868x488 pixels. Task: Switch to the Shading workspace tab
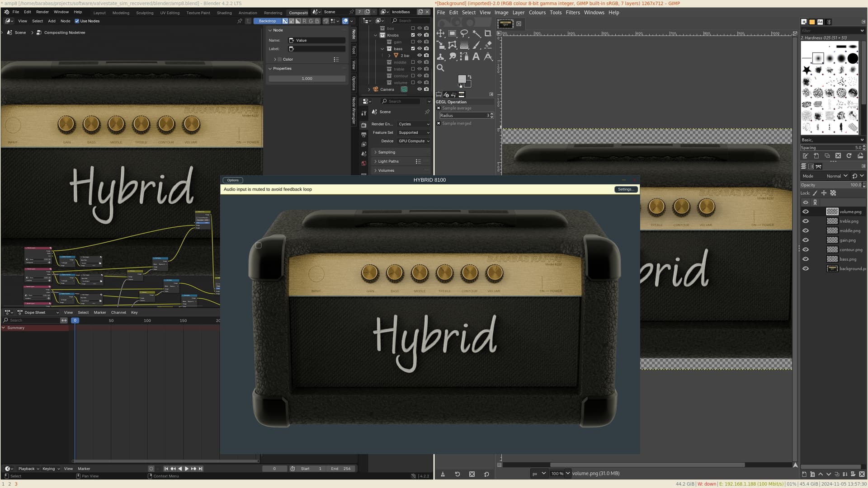[x=224, y=13]
